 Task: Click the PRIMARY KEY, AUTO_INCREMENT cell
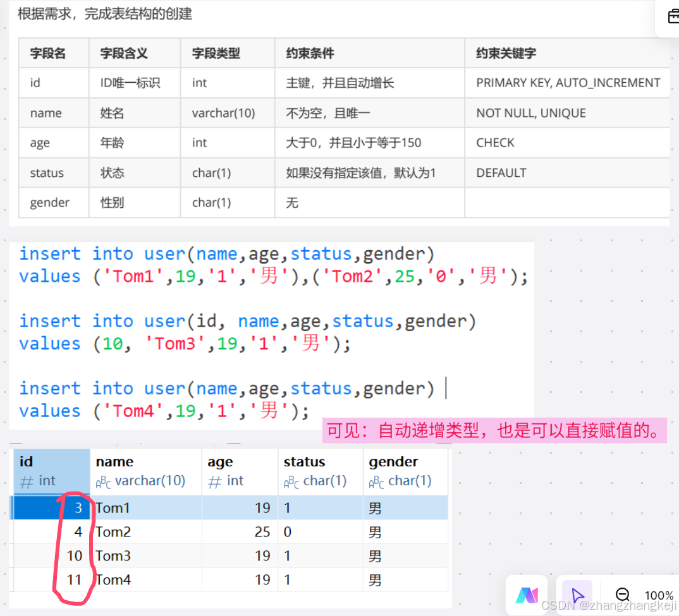[x=567, y=83]
